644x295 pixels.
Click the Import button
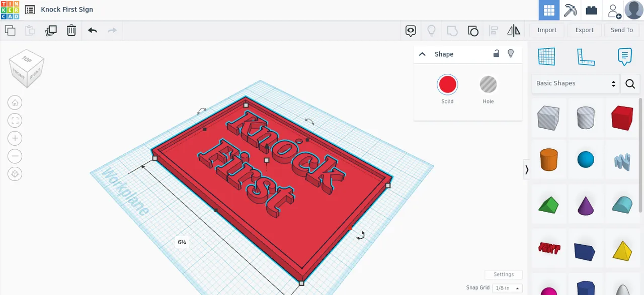(x=547, y=30)
